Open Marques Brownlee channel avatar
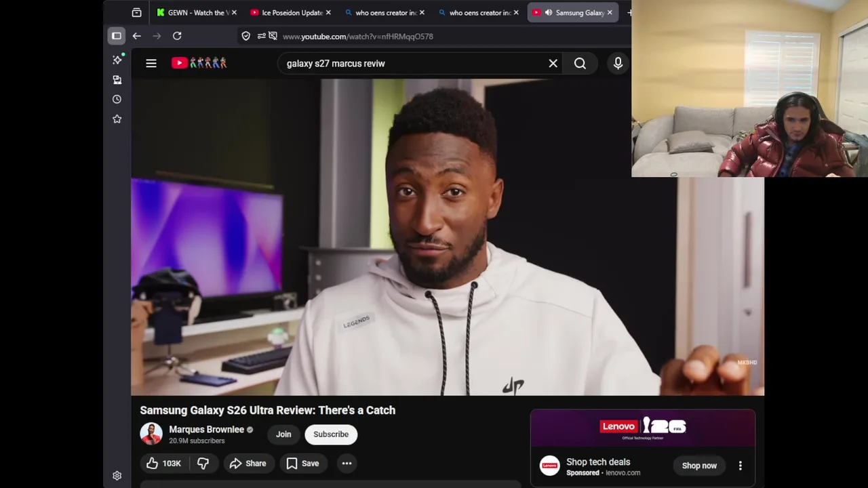This screenshot has height=488, width=868. (x=151, y=434)
